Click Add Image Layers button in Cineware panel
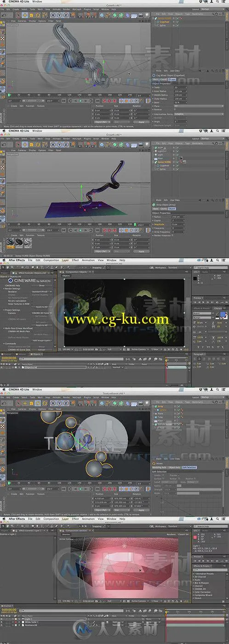The image size is (229, 644). tap(42, 341)
